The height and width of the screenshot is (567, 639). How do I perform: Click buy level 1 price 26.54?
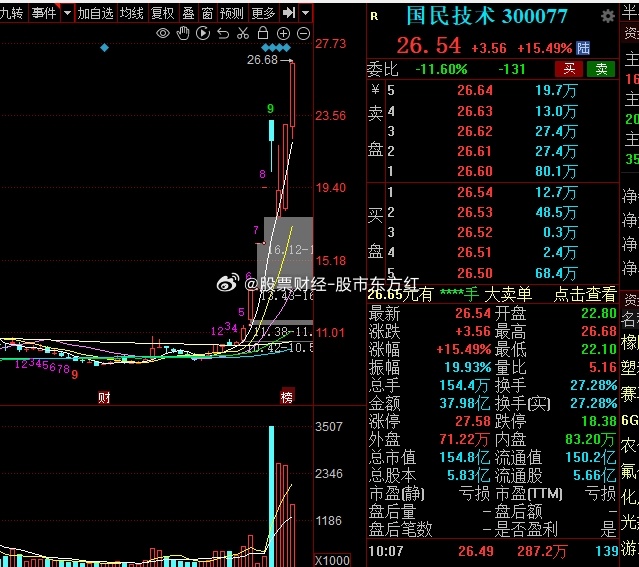tap(475, 192)
